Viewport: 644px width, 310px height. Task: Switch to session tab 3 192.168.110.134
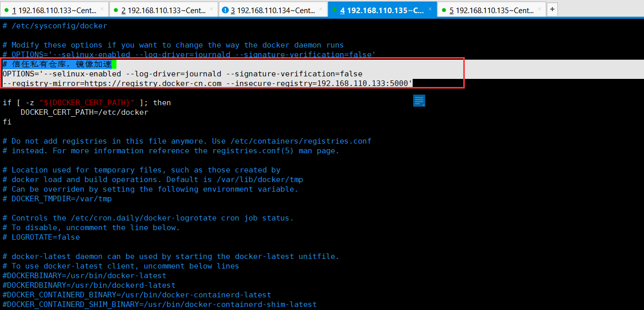pos(273,9)
